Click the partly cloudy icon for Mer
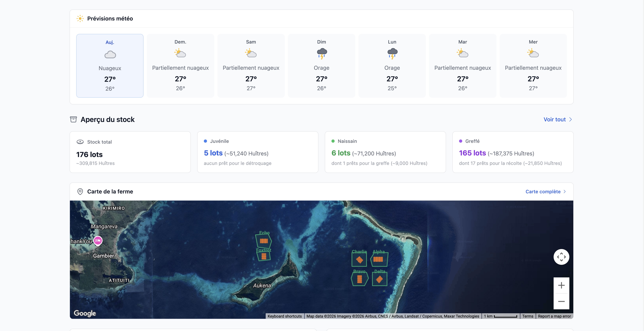The image size is (644, 331). 533,53
